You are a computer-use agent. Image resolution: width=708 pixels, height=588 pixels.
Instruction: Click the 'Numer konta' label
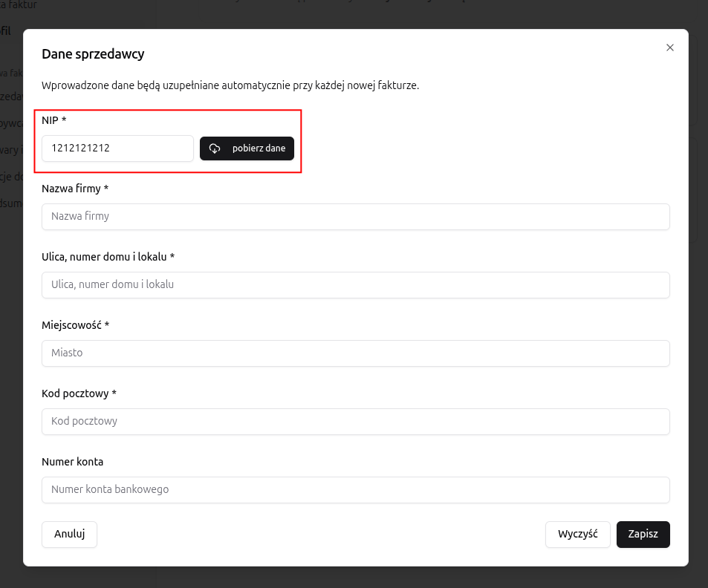click(72, 462)
